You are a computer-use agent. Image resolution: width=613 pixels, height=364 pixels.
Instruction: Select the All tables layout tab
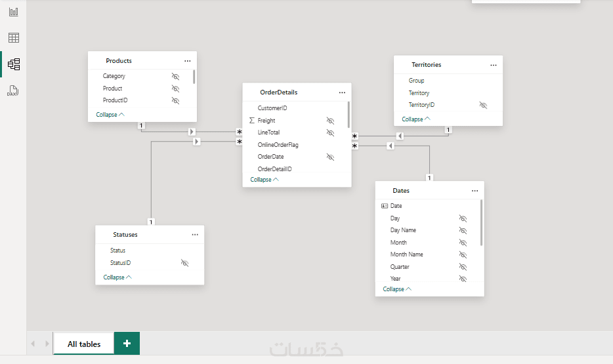84,344
